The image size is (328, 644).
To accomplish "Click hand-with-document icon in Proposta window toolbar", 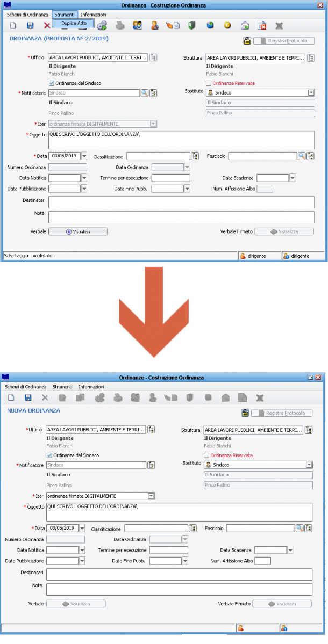I will click(173, 25).
